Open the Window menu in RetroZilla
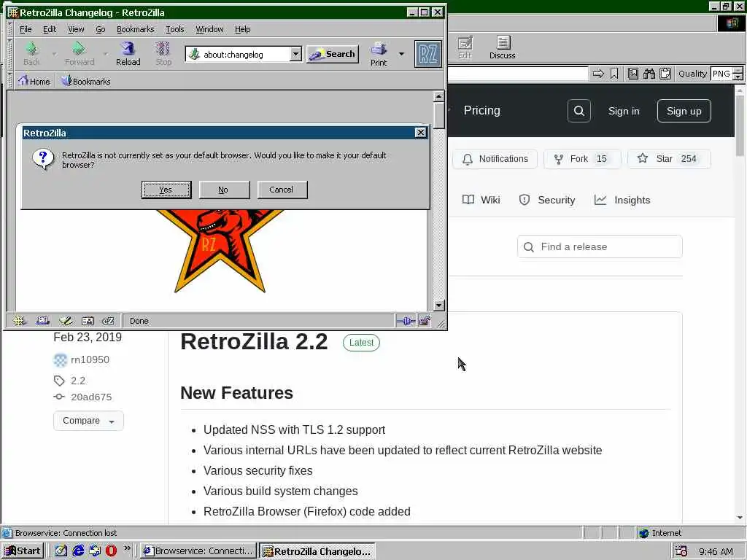Screen dimensions: 747x560 (x=209, y=29)
